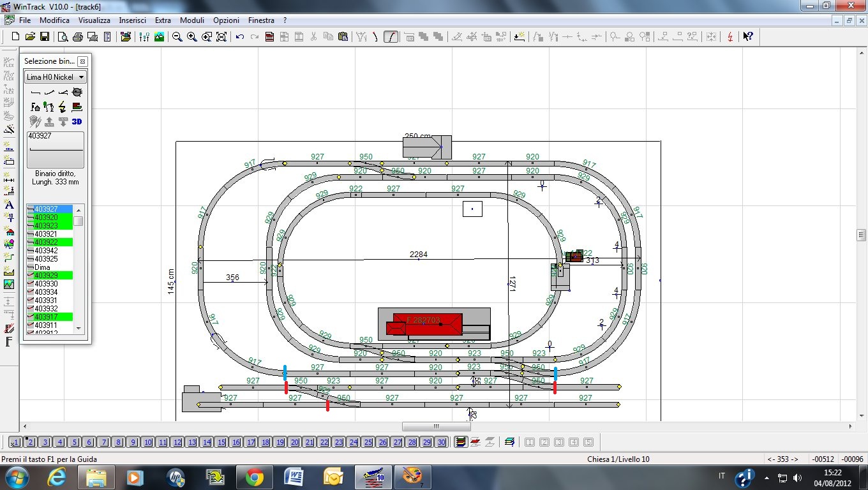This screenshot has height=490, width=868.
Task: Toggle layer 20 button
Action: [295, 442]
